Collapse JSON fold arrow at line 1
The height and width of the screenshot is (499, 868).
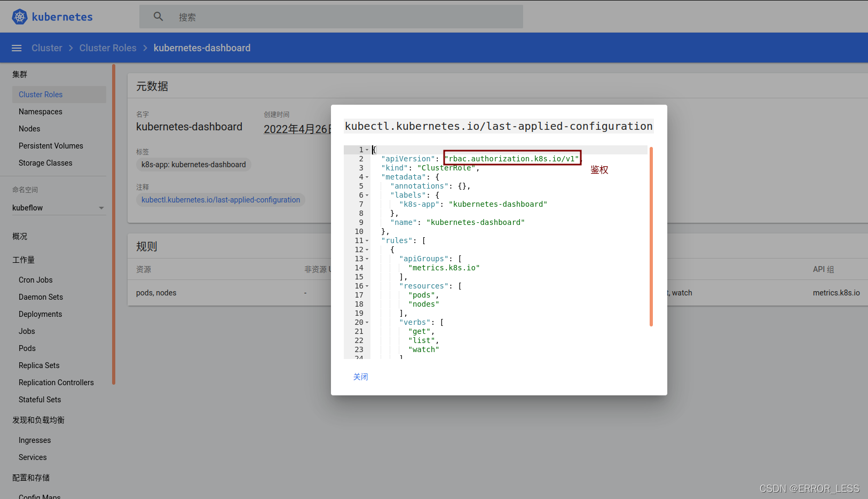point(367,150)
